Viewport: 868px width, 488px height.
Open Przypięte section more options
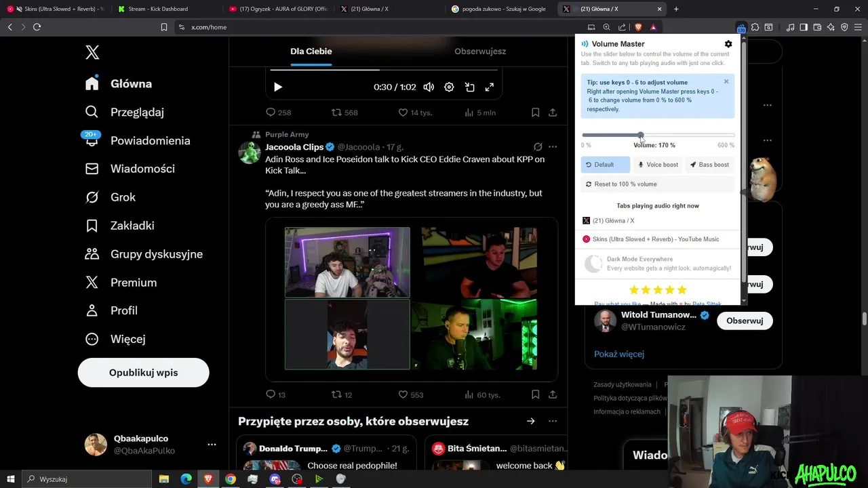coord(553,421)
